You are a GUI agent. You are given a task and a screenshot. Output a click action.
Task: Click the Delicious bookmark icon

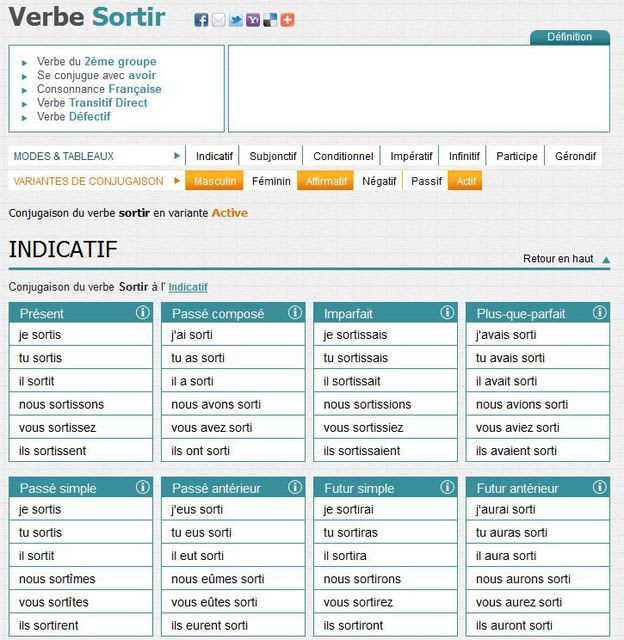point(269,20)
